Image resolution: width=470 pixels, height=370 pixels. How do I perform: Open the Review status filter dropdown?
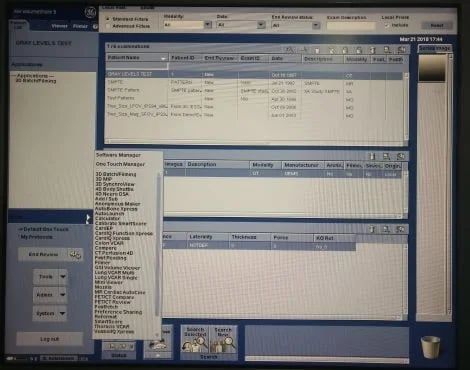315,25
